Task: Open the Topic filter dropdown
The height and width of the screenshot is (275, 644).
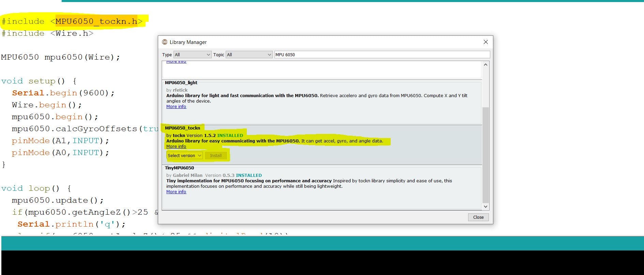Action: 249,55
